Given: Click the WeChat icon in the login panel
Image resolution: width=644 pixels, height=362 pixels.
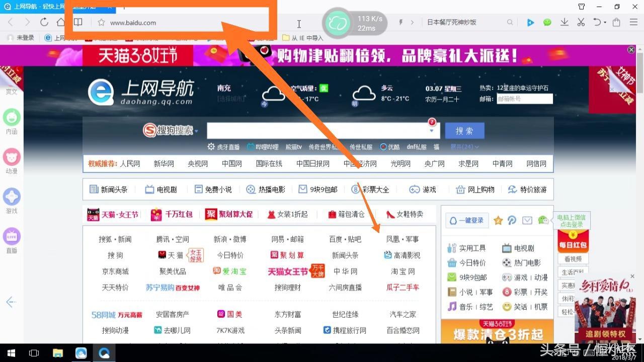Looking at the screenshot, I should pos(543,220).
